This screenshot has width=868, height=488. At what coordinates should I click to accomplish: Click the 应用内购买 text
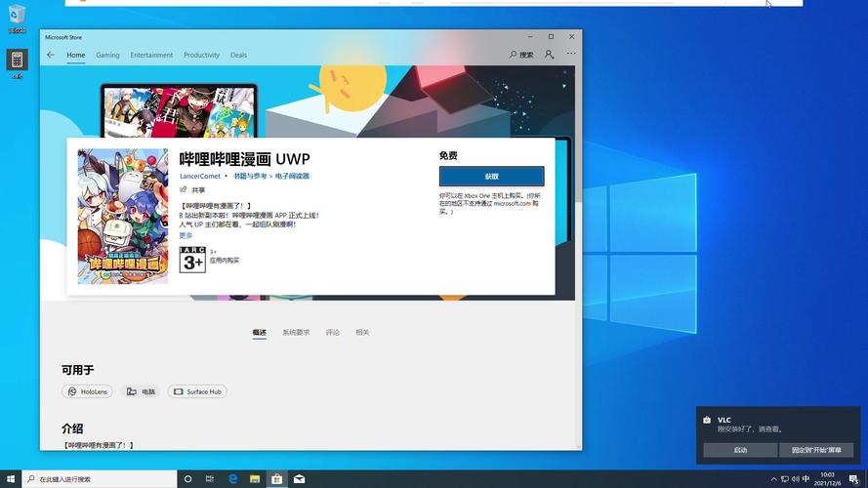tap(225, 261)
